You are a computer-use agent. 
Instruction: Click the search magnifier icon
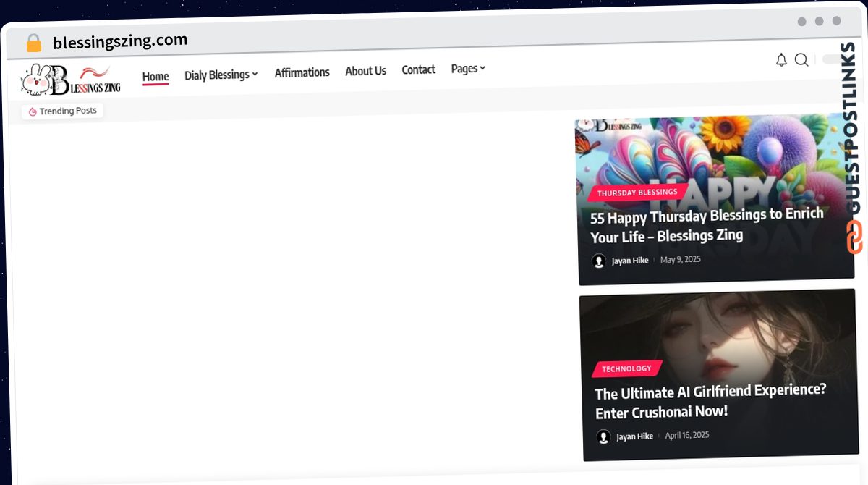tap(801, 59)
